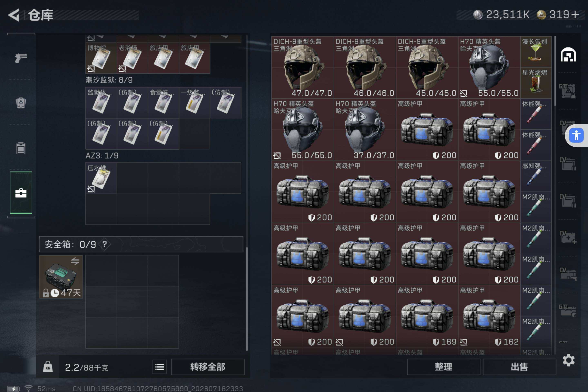Select the 老浴场 keycard
Viewport: 588px width, 392px height.
132,58
